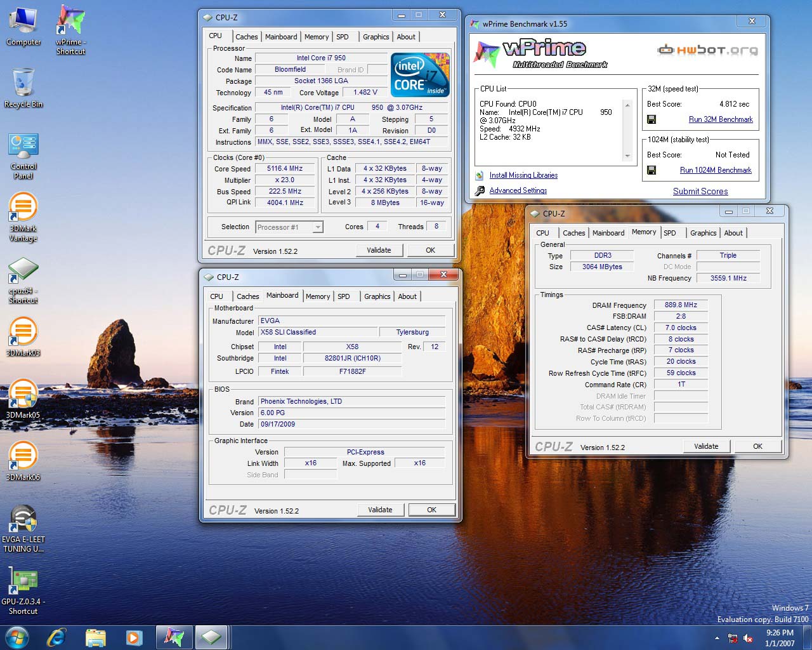The height and width of the screenshot is (650, 812).
Task: Open the Computer desktop icon
Action: pyautogui.click(x=23, y=27)
